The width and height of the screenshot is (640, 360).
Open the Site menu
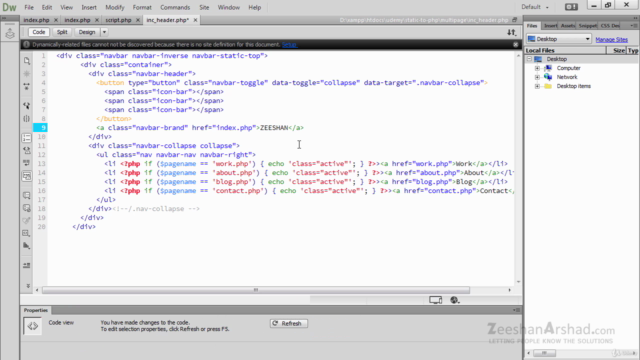click(204, 7)
